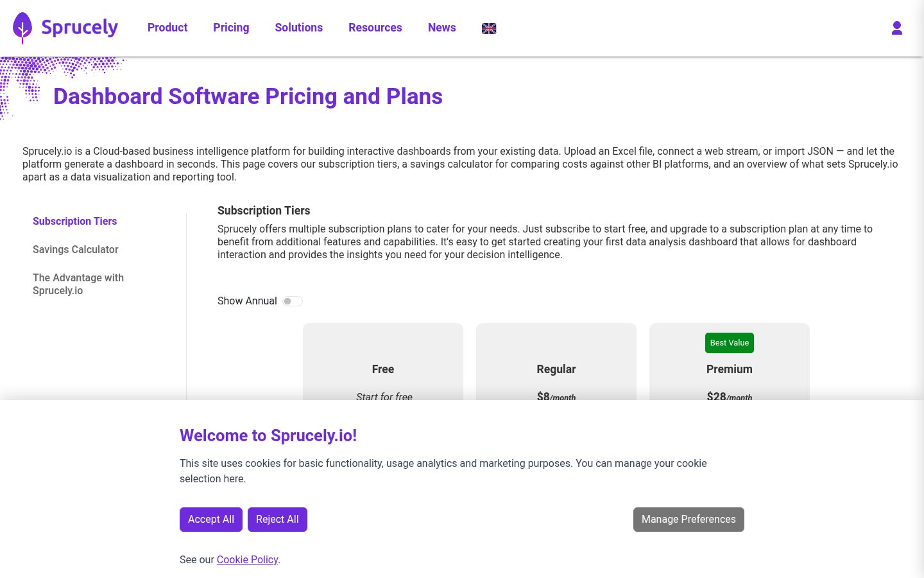Jump to Savings Calculator section
Image resolution: width=924 pixels, height=578 pixels.
click(76, 249)
